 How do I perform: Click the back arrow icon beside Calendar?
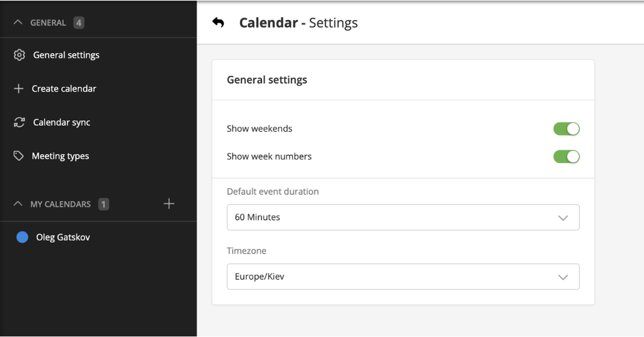coord(218,23)
